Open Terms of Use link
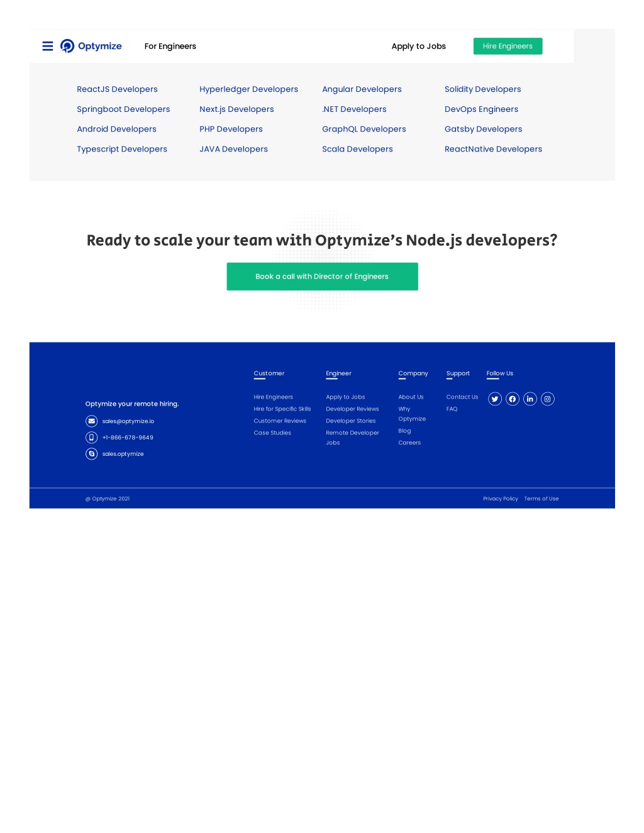Viewport: 644px width, 833px height. click(541, 499)
